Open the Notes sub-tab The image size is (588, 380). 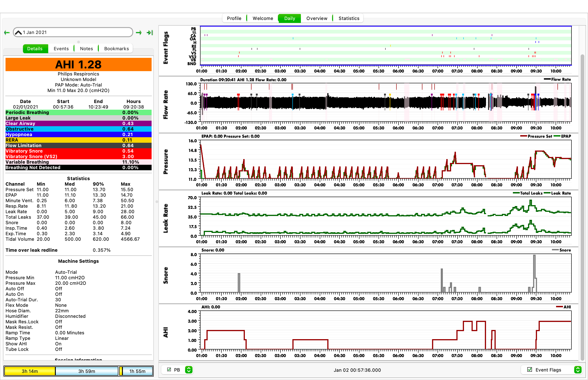coord(86,49)
